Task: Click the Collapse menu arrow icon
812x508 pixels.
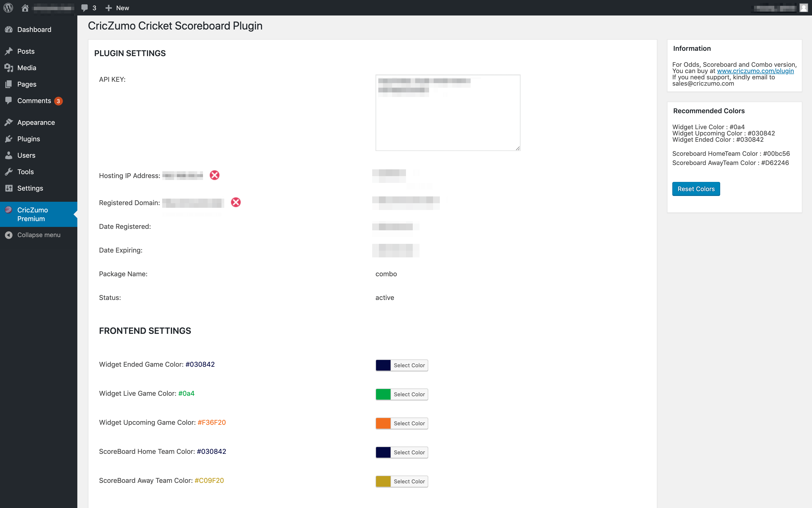Action: point(9,235)
